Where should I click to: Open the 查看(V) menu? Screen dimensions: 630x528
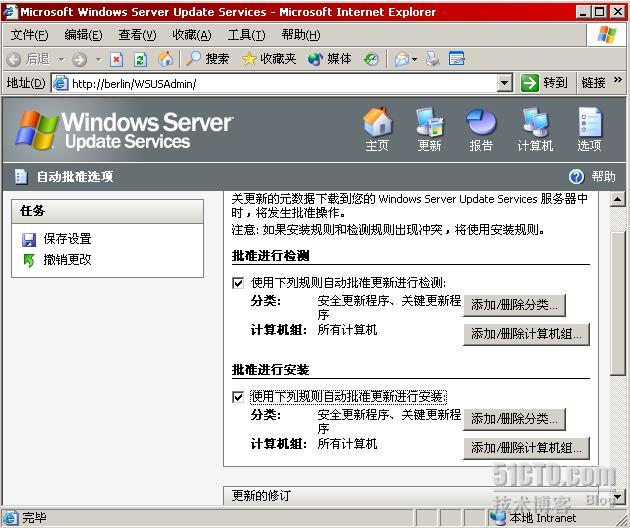coord(137,35)
